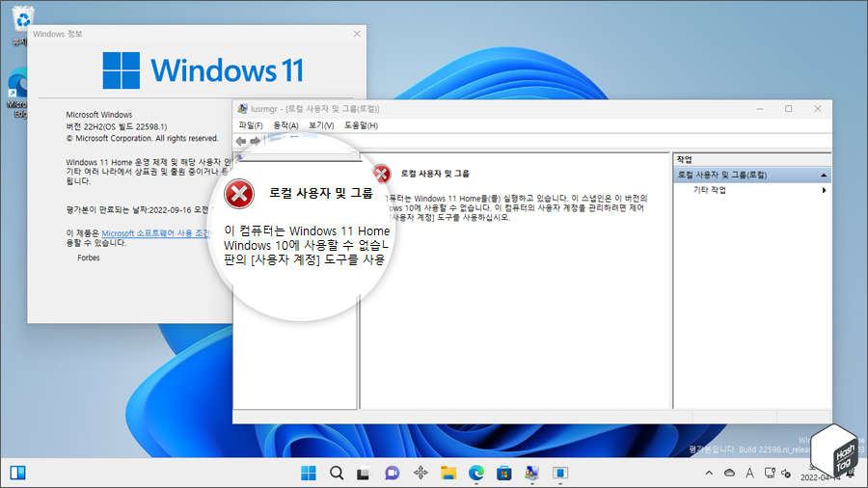Click the Back arrow in lusrmgr toolbar
Viewport: 868px width, 488px height.
(x=241, y=141)
